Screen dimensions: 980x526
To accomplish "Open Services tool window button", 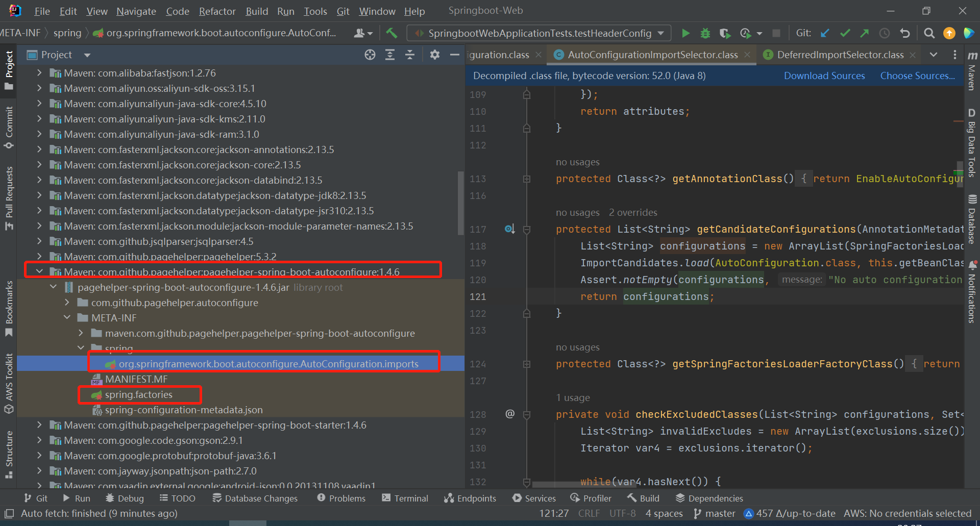I will pyautogui.click(x=534, y=498).
